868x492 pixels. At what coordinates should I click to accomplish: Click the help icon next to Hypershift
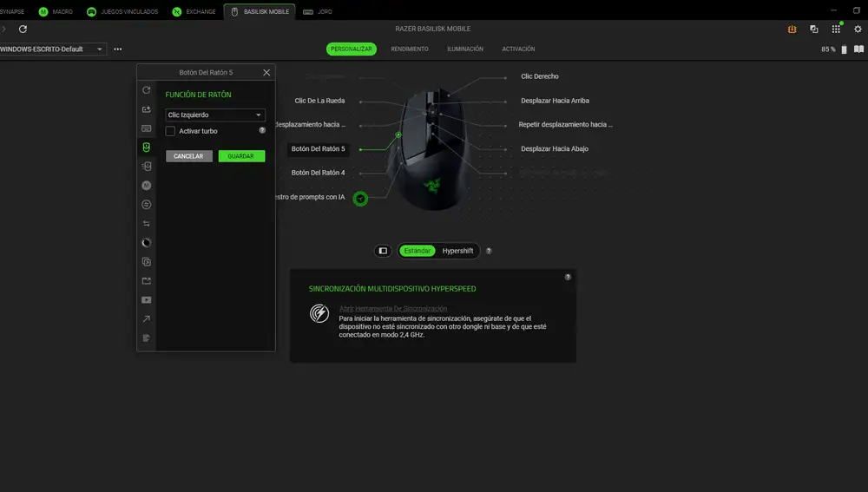point(489,251)
